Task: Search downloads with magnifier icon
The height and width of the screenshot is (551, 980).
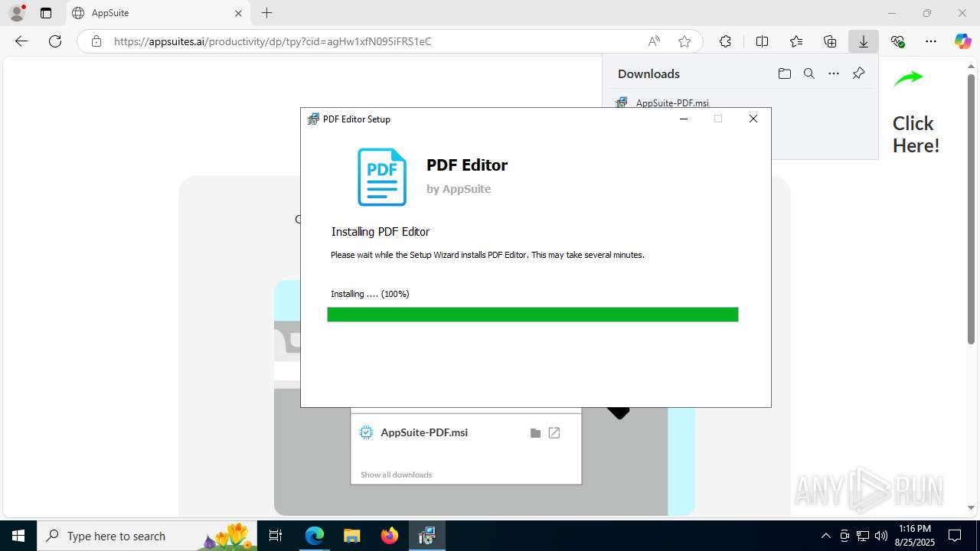Action: 808,73
